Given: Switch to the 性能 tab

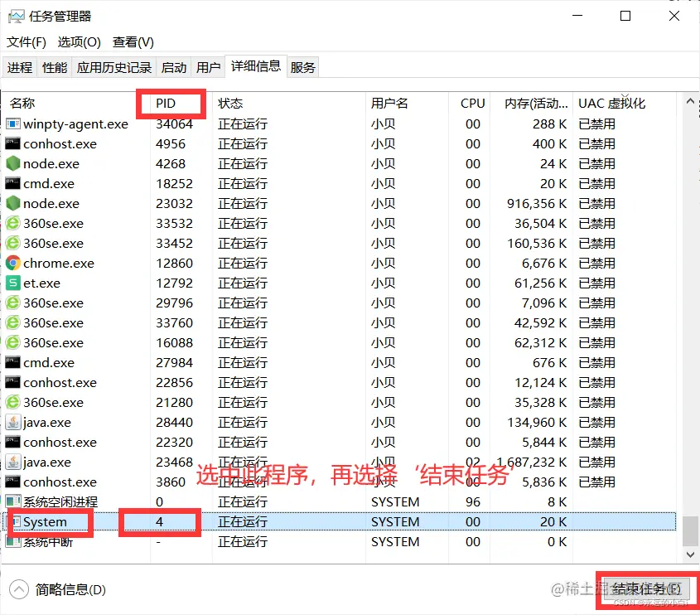Looking at the screenshot, I should [x=55, y=67].
